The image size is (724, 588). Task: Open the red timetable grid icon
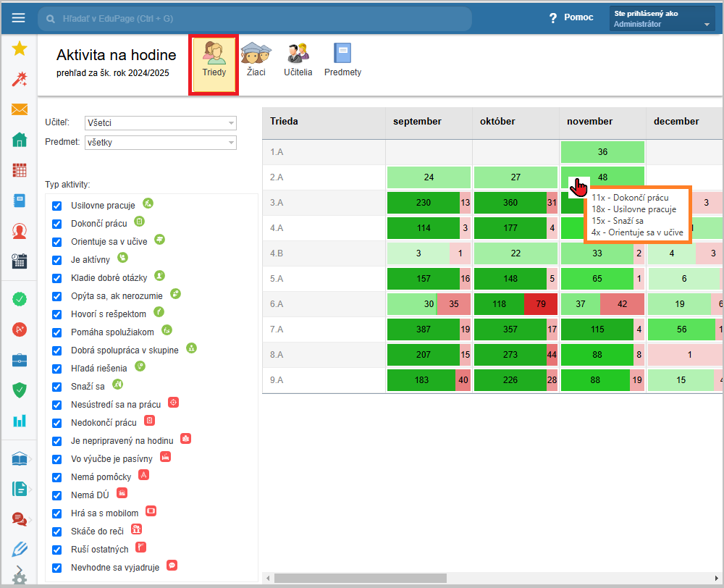(20, 170)
